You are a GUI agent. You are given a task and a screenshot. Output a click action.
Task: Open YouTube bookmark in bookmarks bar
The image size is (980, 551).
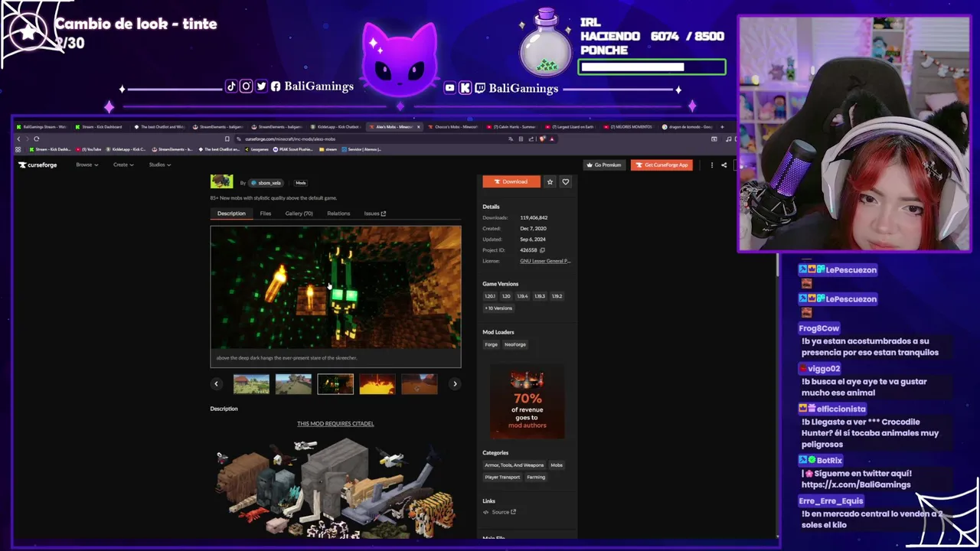pyautogui.click(x=90, y=149)
